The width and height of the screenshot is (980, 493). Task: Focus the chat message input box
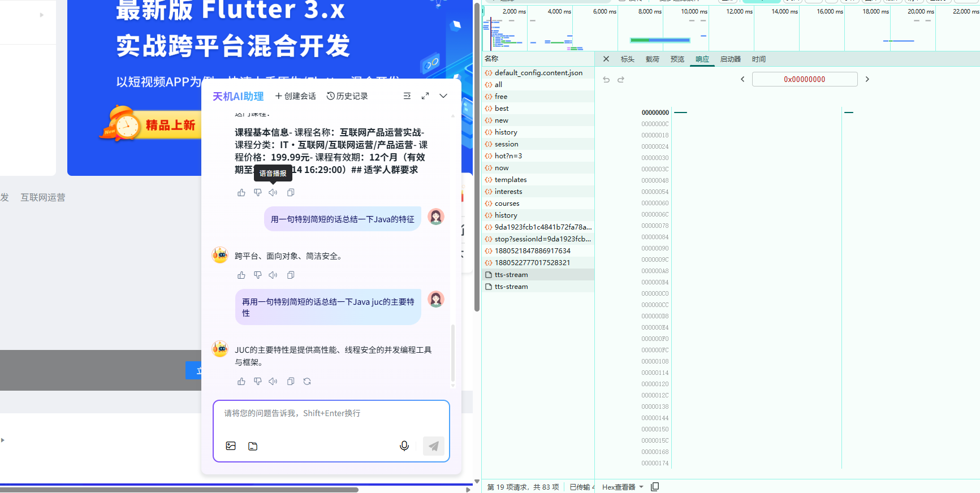331,413
